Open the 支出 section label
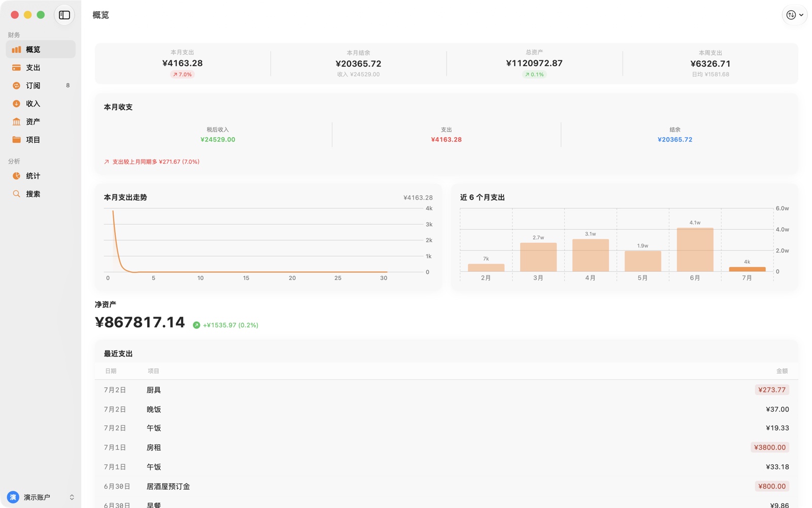The width and height of the screenshot is (812, 508). click(x=33, y=68)
